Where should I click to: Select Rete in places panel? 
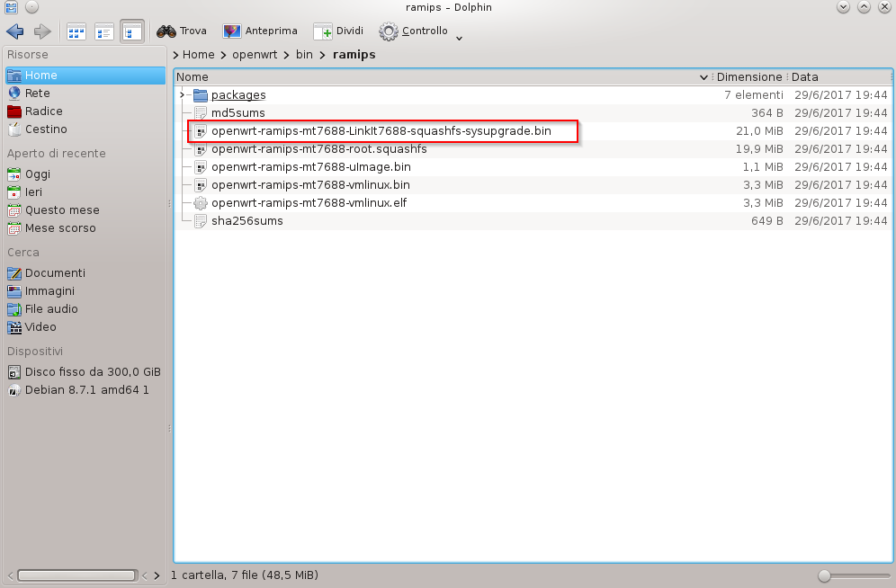click(37, 93)
